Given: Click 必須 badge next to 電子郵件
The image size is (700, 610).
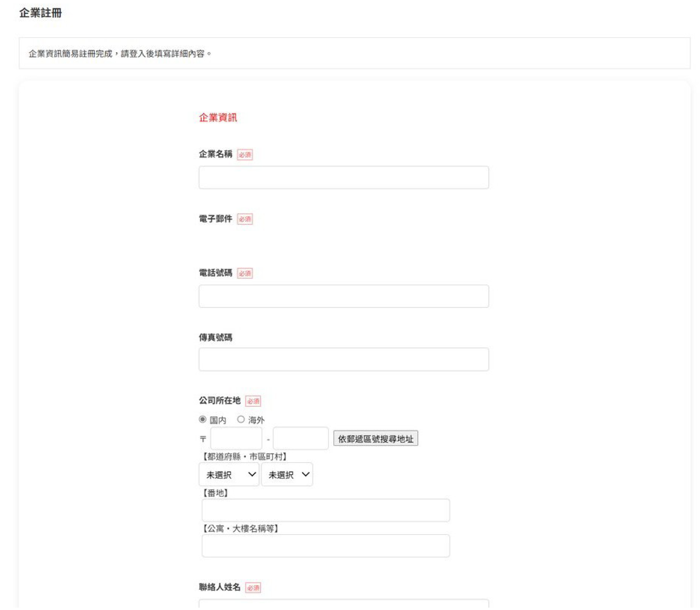Looking at the screenshot, I should click(245, 219).
